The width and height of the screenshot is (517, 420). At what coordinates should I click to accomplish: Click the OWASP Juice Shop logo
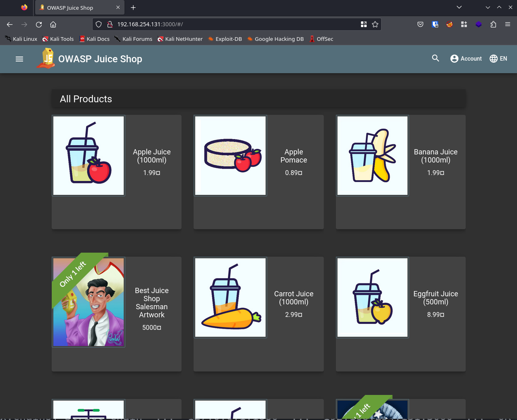[46, 59]
